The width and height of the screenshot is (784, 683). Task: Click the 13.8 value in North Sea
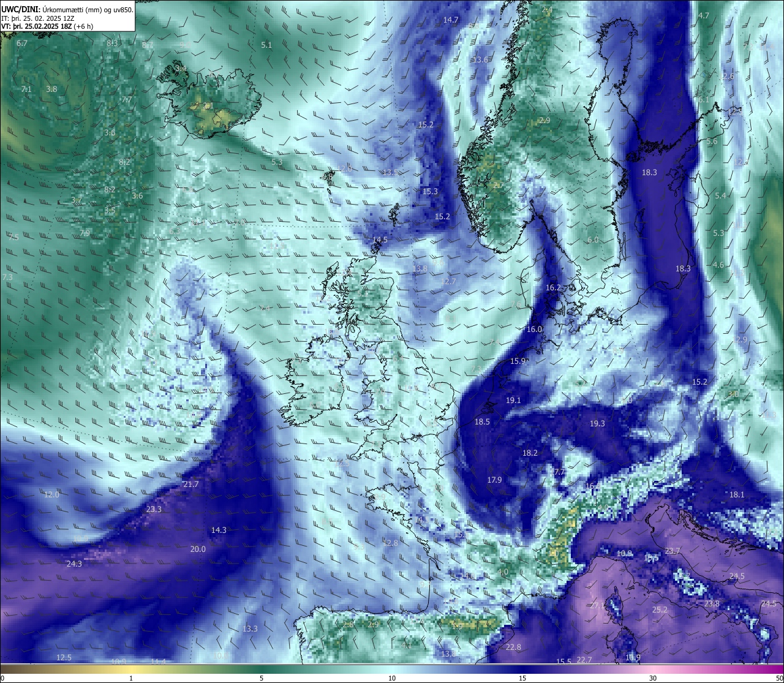click(x=420, y=268)
